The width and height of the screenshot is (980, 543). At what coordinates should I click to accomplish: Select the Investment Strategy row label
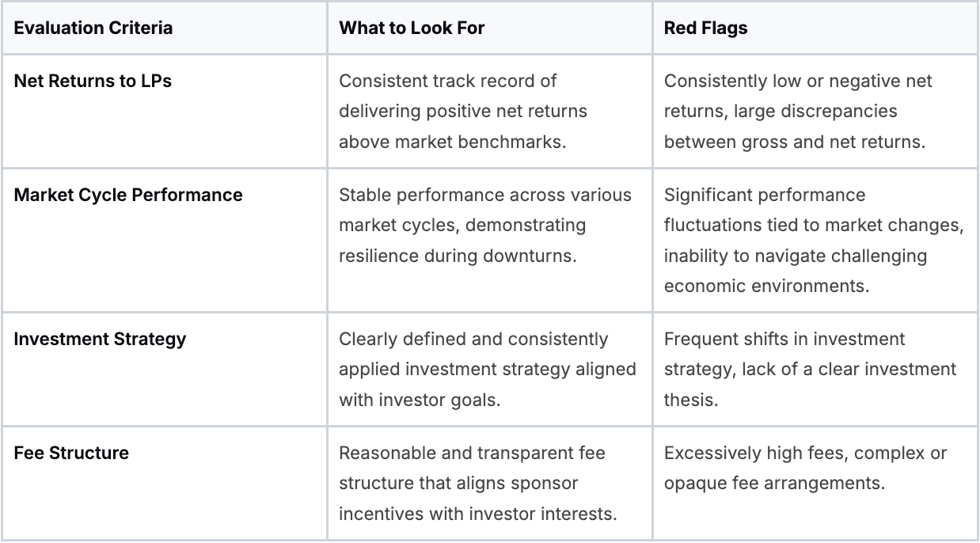pyautogui.click(x=100, y=339)
